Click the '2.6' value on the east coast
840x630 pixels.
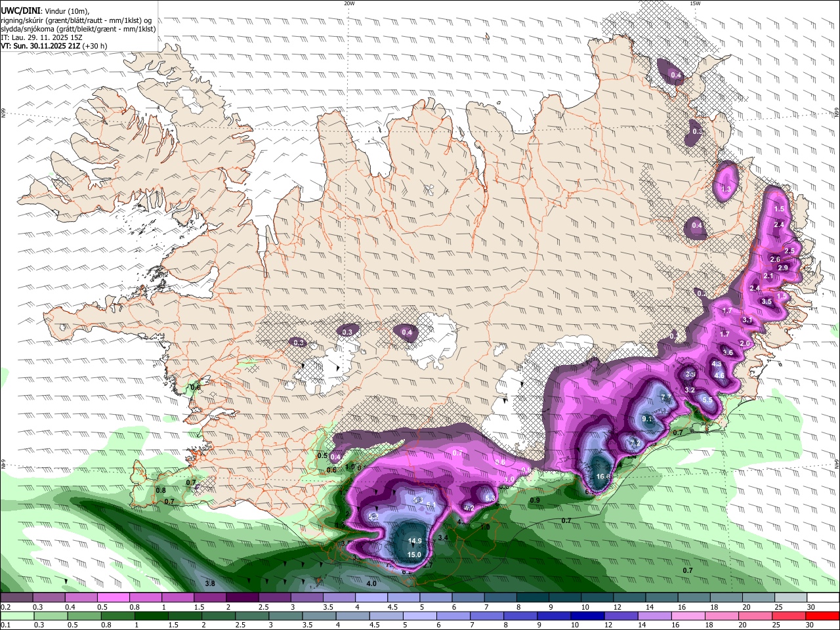tap(775, 259)
